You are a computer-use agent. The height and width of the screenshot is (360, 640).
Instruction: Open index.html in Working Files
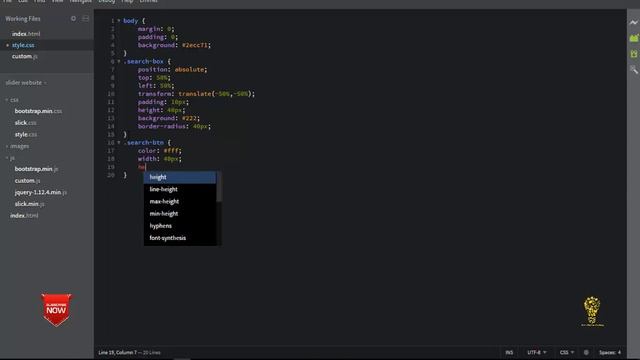pos(26,34)
